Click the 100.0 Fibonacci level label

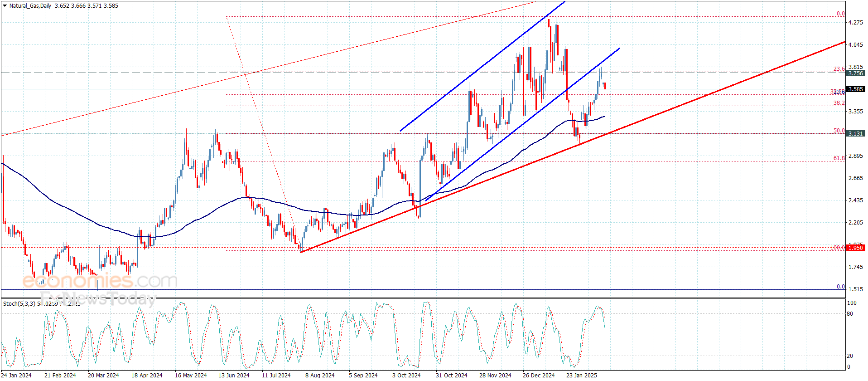[838, 248]
